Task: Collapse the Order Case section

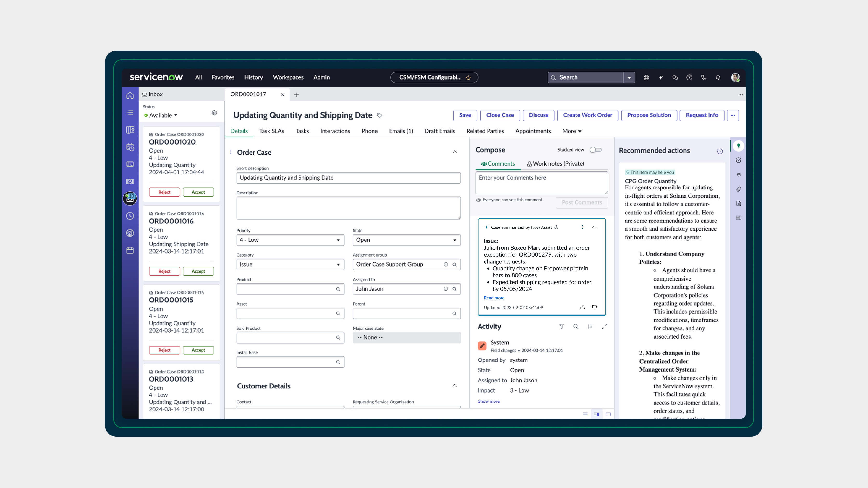Action: coord(454,152)
